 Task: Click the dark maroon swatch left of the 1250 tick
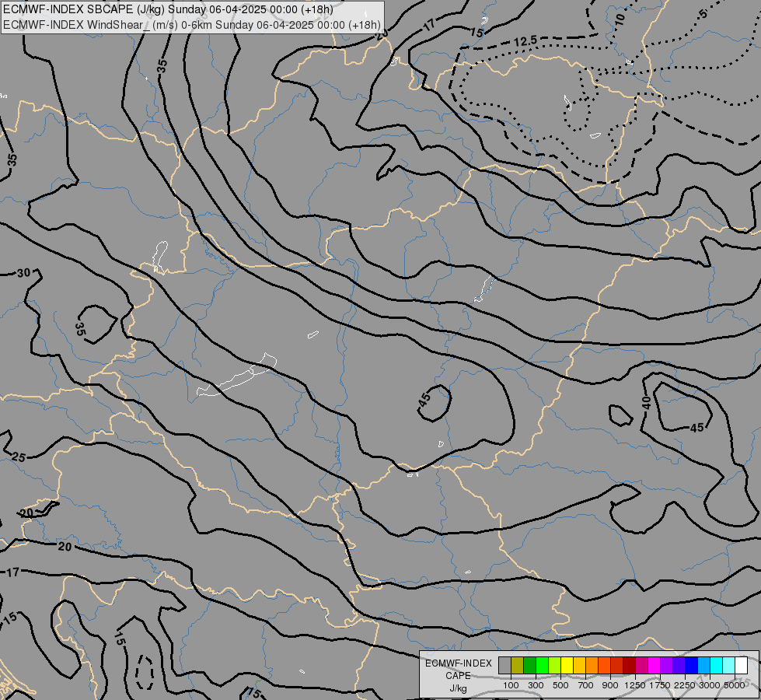[x=630, y=666]
